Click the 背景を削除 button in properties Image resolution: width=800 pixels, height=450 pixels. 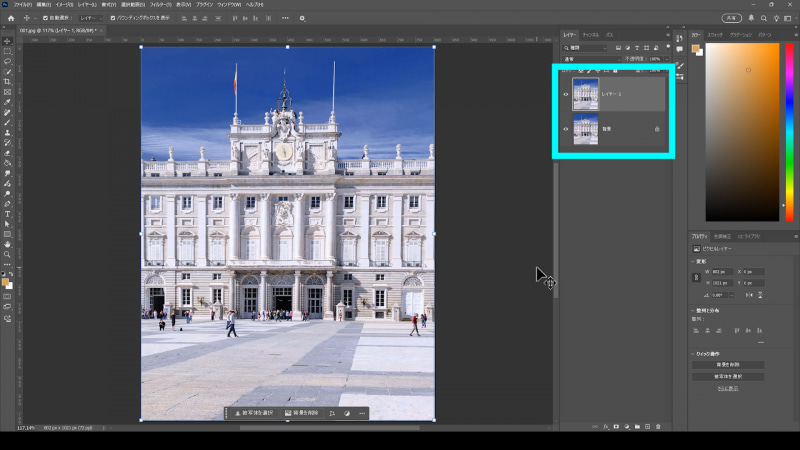(727, 365)
